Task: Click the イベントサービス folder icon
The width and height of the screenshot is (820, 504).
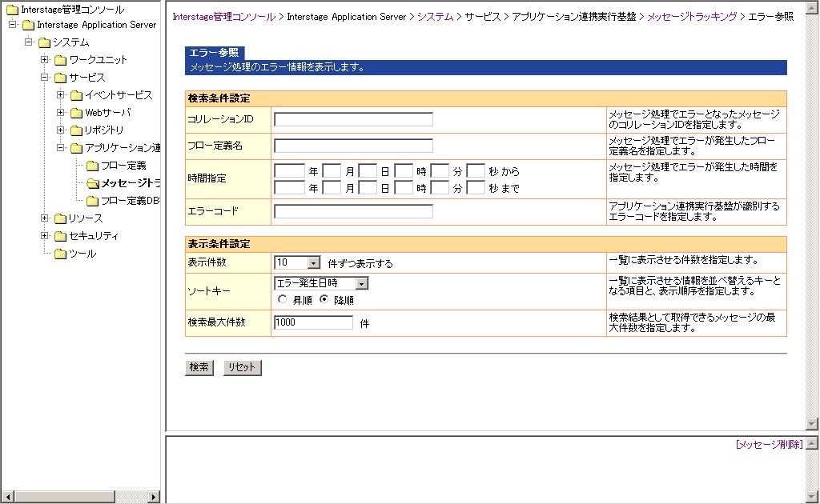Action: pyautogui.click(x=76, y=95)
